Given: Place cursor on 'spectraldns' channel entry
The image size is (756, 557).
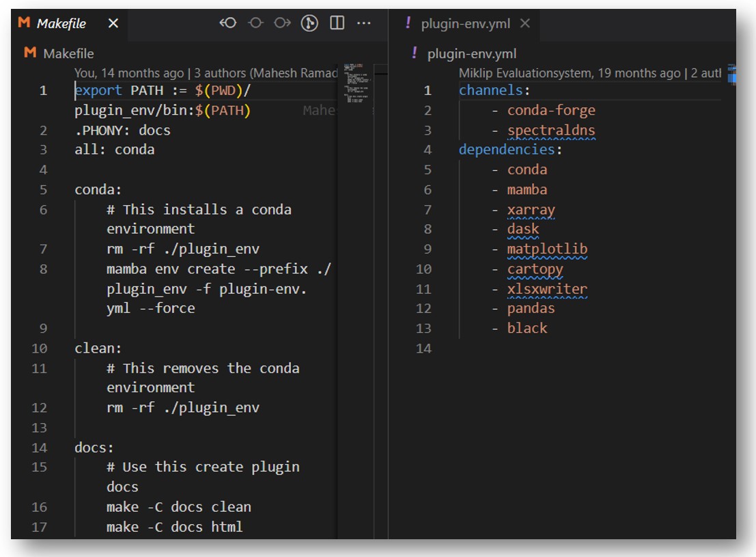Looking at the screenshot, I should pos(550,130).
